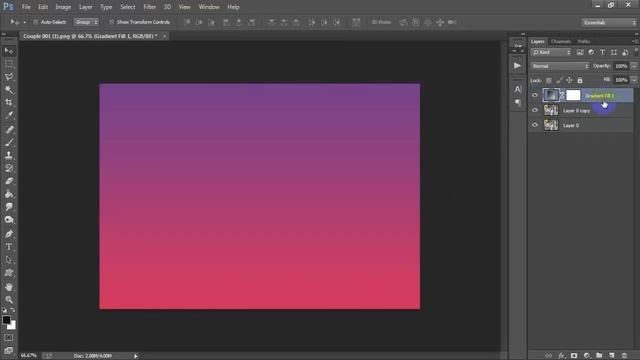
Task: Select the Crop tool
Action: [9, 102]
